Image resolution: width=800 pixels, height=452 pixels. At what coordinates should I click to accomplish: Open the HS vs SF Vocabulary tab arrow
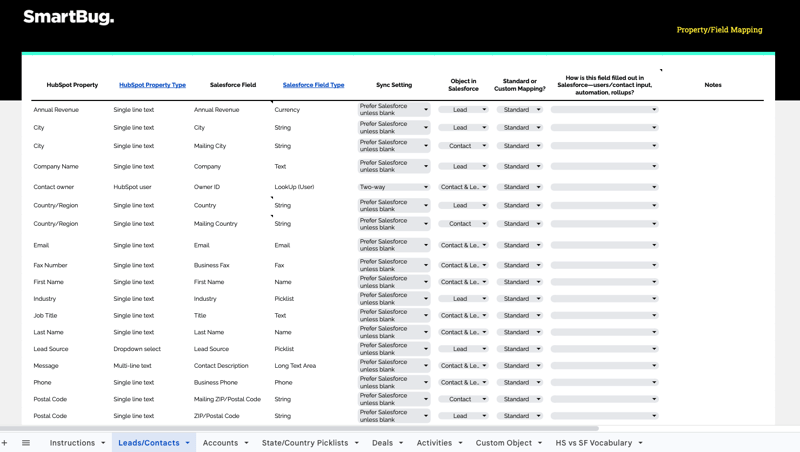tap(640, 443)
